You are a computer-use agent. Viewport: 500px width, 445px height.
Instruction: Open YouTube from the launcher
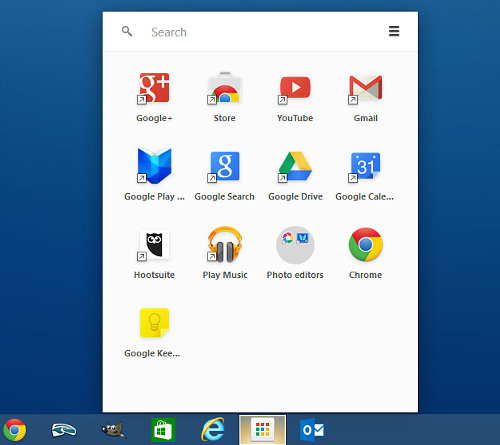pyautogui.click(x=295, y=88)
